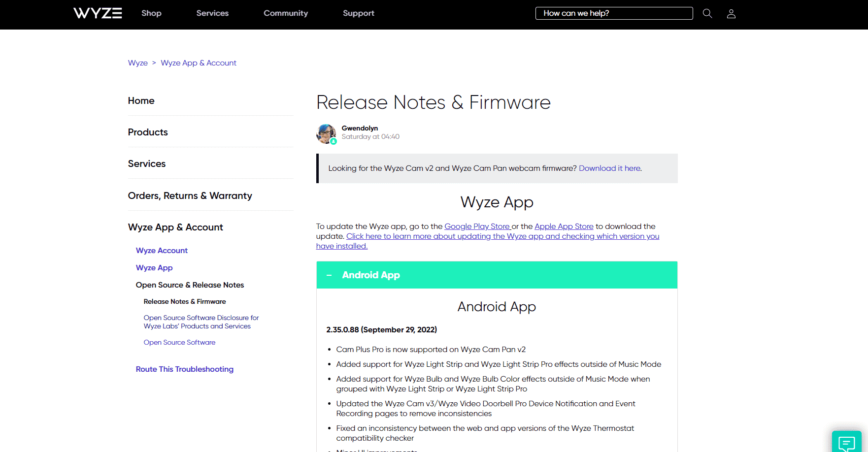This screenshot has width=868, height=452.
Task: Click the author name Gwendolyn
Action: (x=360, y=128)
